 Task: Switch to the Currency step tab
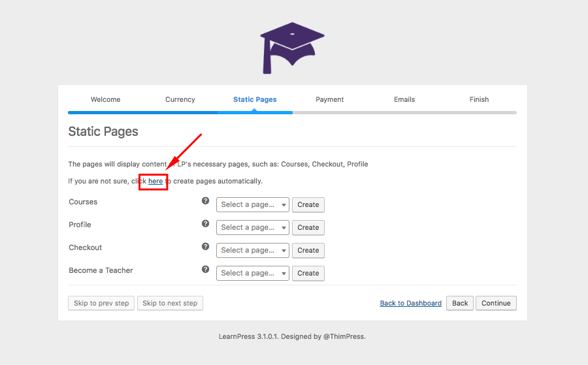click(180, 100)
